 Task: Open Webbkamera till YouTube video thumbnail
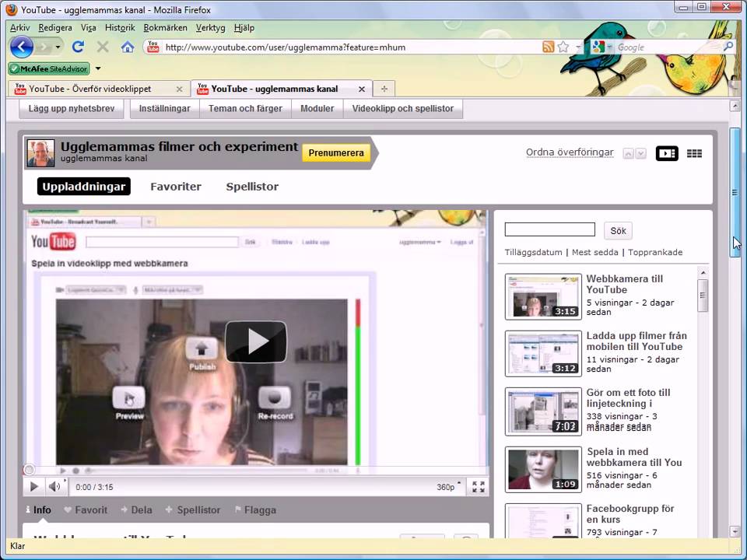[543, 296]
